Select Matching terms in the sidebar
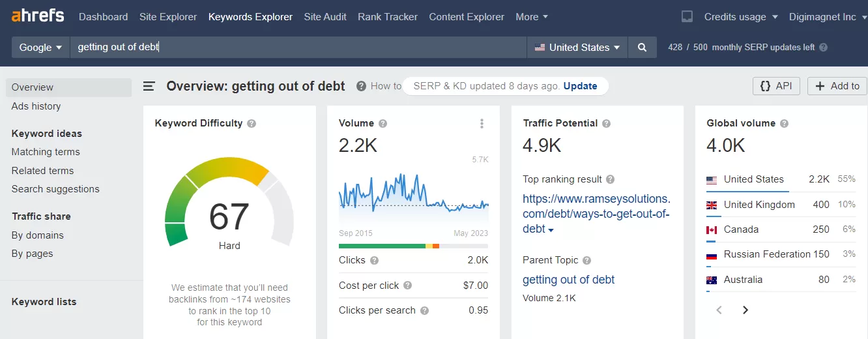The width and height of the screenshot is (868, 339). (x=46, y=152)
